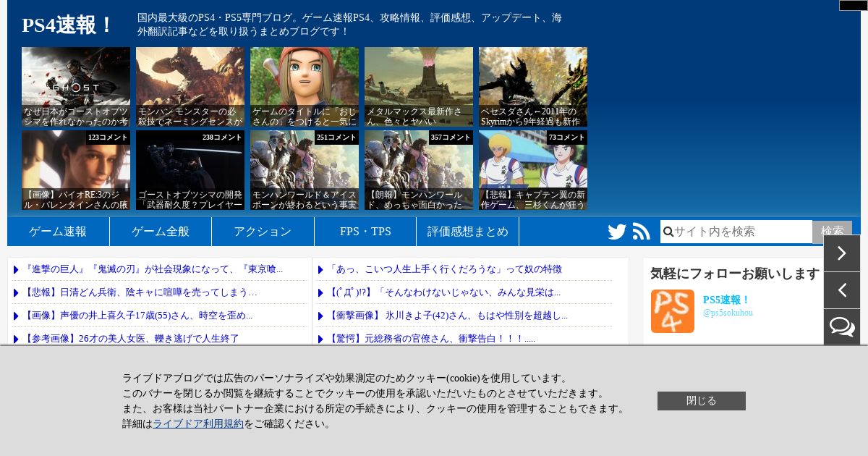Open the Twitter icon link
Screen dimensions: 868x456
click(x=617, y=232)
